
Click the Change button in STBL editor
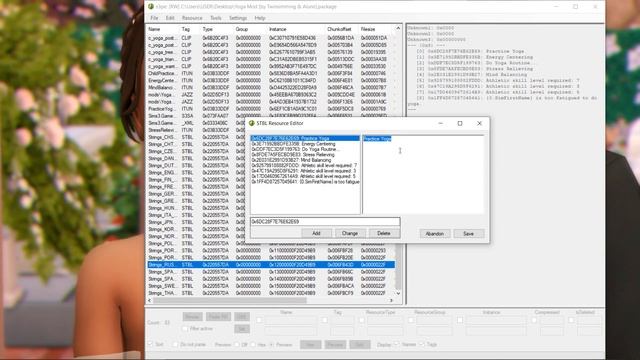click(350, 233)
